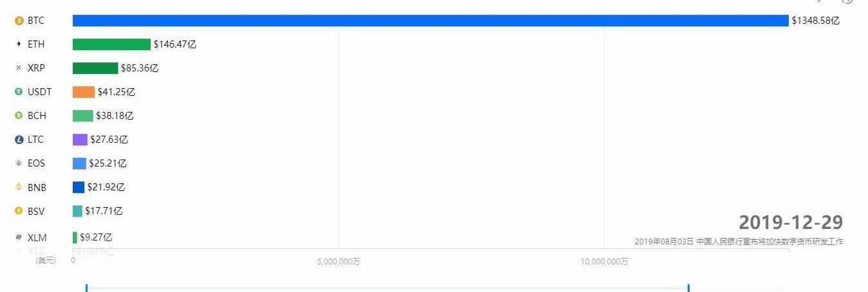Click the $1348.58亿 BTC value label
Screen dimensions: 868x292
point(816,21)
